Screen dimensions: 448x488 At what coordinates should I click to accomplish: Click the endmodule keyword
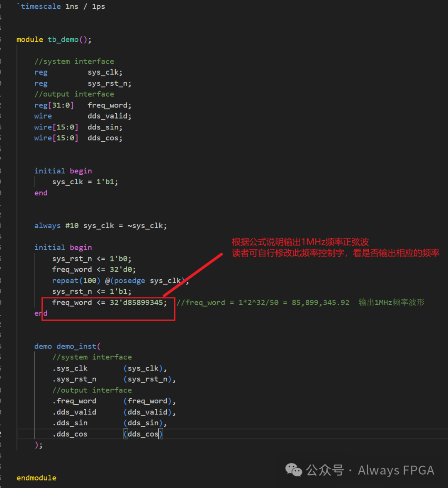point(37,478)
